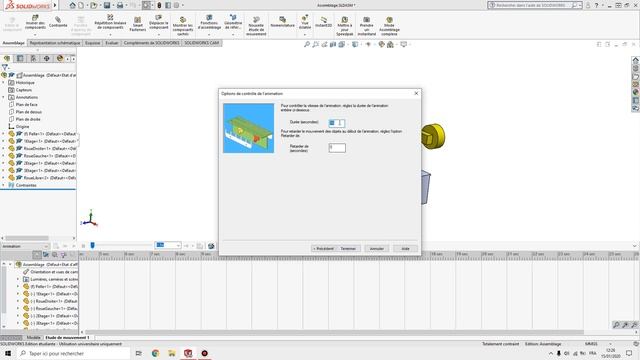Open the Windows Start menu
The height and width of the screenshot is (360, 640).
(8, 353)
